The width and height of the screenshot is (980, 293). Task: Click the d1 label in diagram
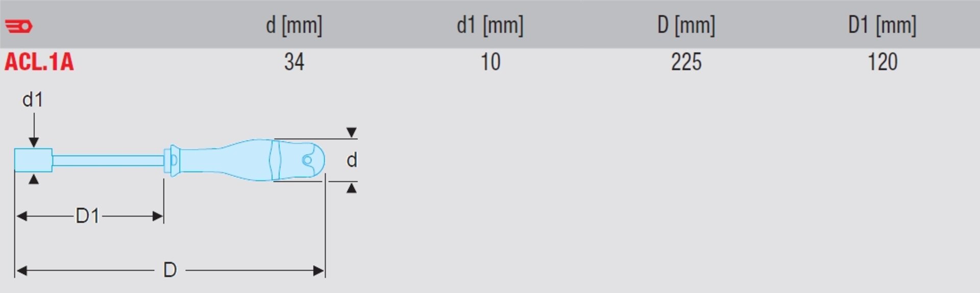[33, 100]
